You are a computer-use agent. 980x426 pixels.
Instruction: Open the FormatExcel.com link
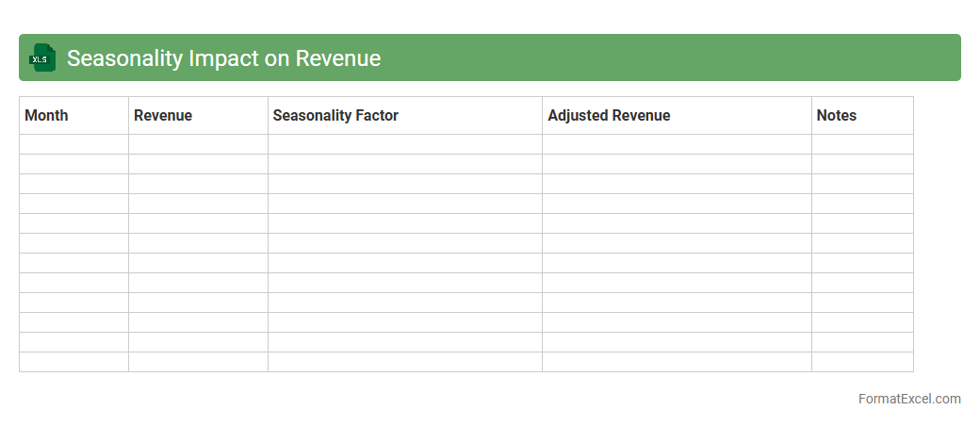pos(908,399)
